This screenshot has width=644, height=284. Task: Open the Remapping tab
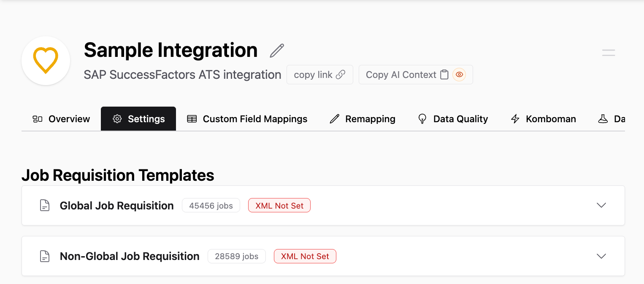click(362, 119)
